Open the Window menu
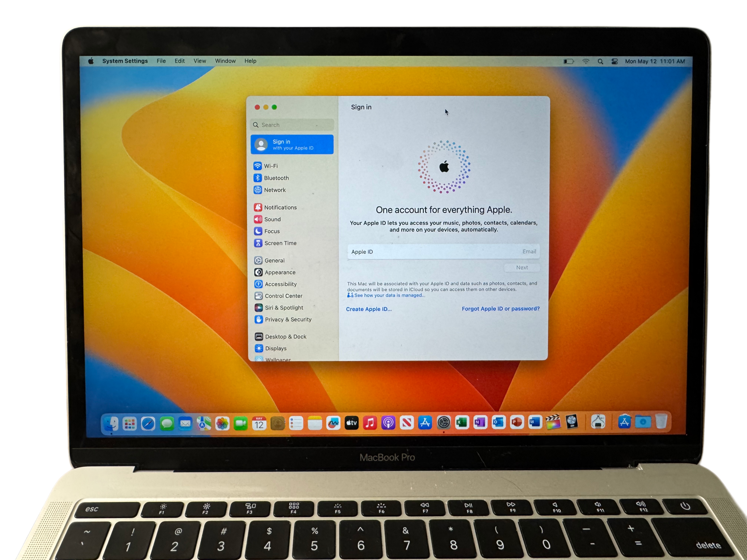Viewport: 747px width, 560px height. coord(225,61)
